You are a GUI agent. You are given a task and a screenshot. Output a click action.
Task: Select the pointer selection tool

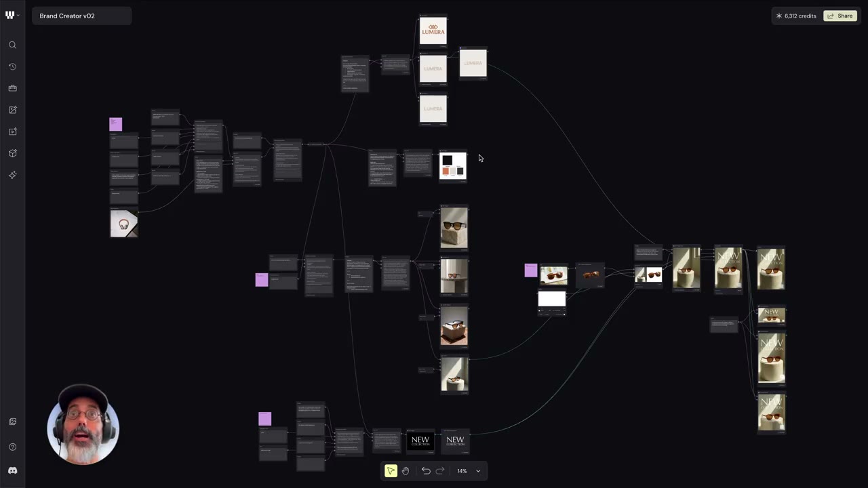(391, 470)
